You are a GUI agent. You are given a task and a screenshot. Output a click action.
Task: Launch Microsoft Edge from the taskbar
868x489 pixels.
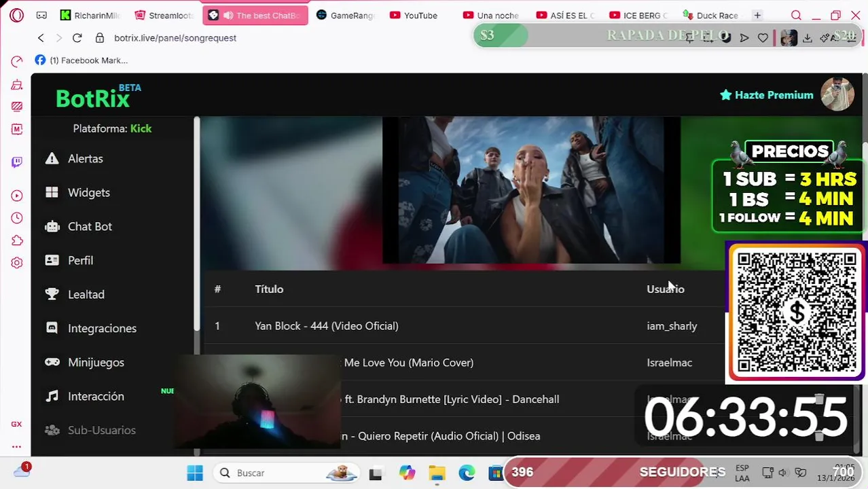tap(467, 473)
